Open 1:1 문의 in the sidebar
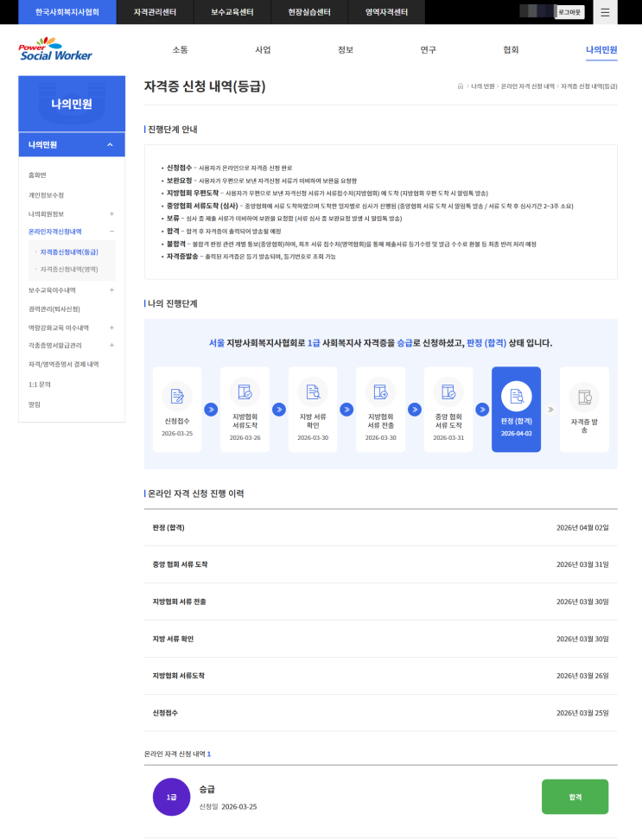 (39, 385)
